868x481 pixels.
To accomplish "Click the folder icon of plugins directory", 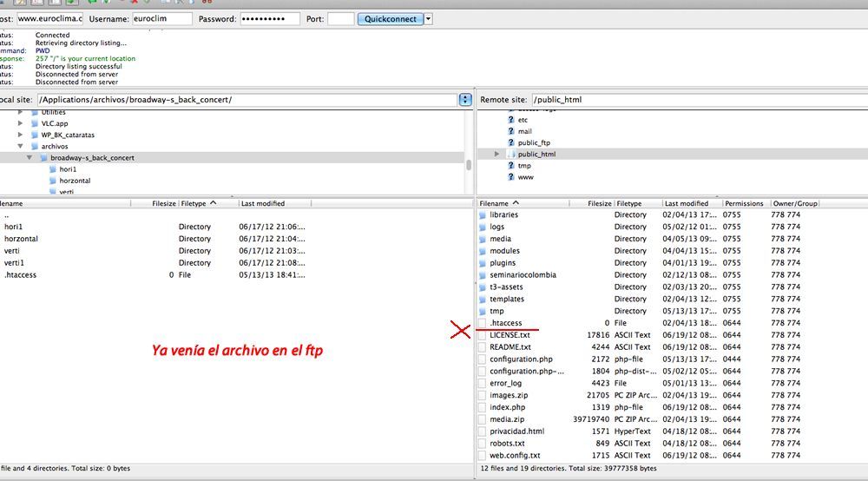I will (x=482, y=263).
